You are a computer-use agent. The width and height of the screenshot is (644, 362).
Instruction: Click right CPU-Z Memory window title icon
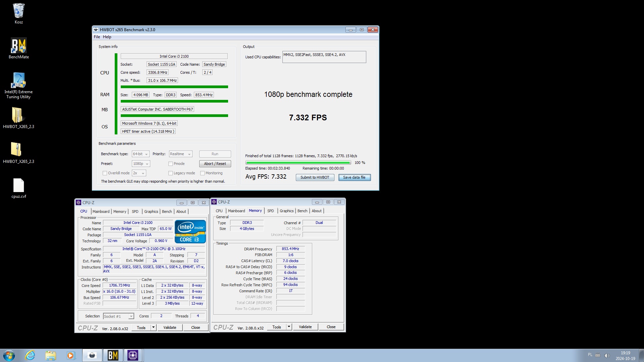pos(214,202)
